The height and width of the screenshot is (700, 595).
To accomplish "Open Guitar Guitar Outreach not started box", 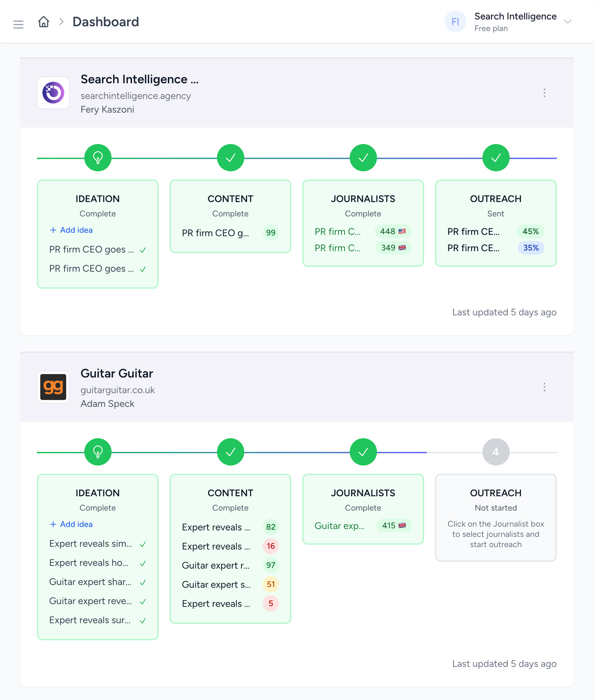I will [x=496, y=517].
